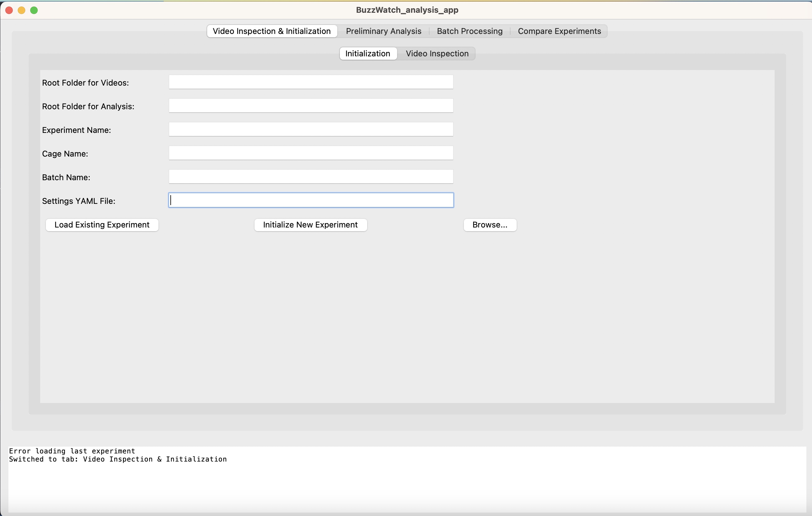Click the Settings YAML File field
Screen dimensions: 812x516
pos(311,200)
